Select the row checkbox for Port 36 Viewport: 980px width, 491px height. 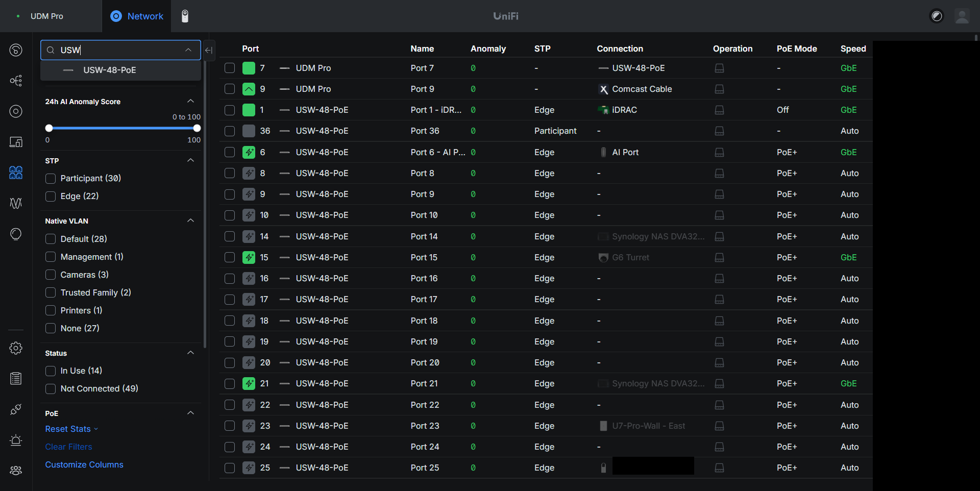click(230, 131)
